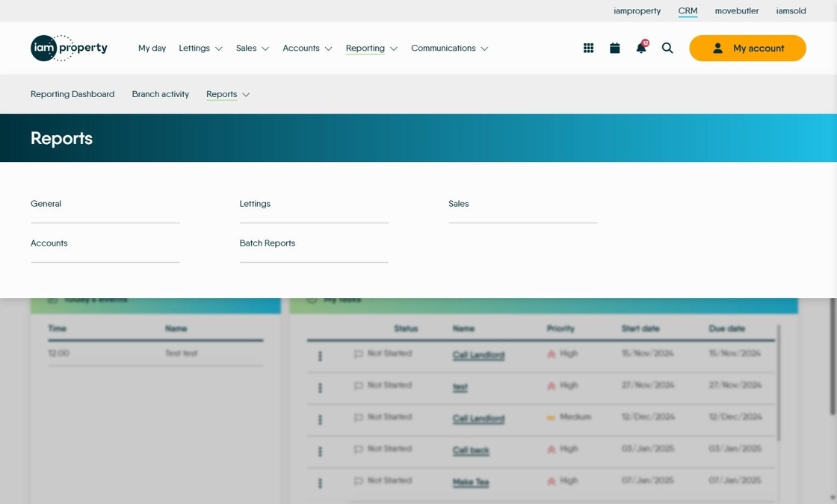Image resolution: width=837 pixels, height=504 pixels.
Task: Open kebab menu for first Call Landlord task
Action: [x=321, y=356]
